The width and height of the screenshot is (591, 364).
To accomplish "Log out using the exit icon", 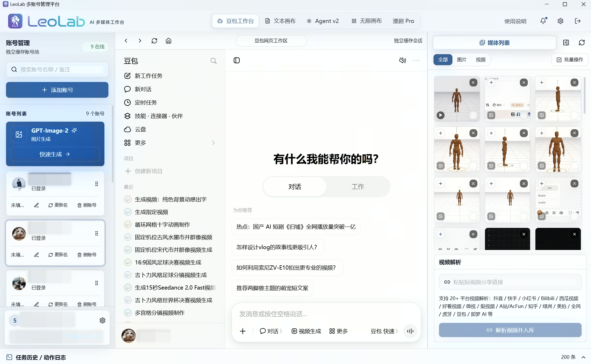I will [578, 21].
